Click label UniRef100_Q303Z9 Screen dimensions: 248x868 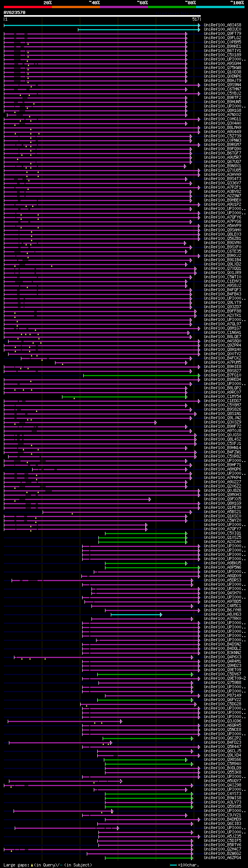point(222,422)
